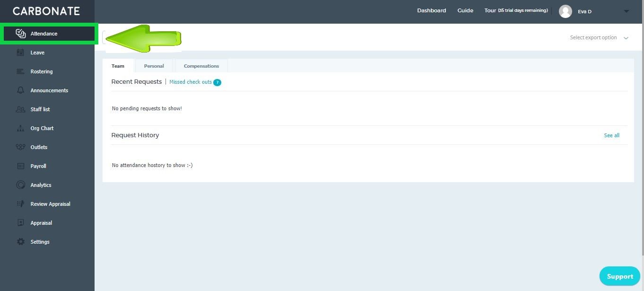
Task: Click the Staff list people icon
Action: pos(20,109)
